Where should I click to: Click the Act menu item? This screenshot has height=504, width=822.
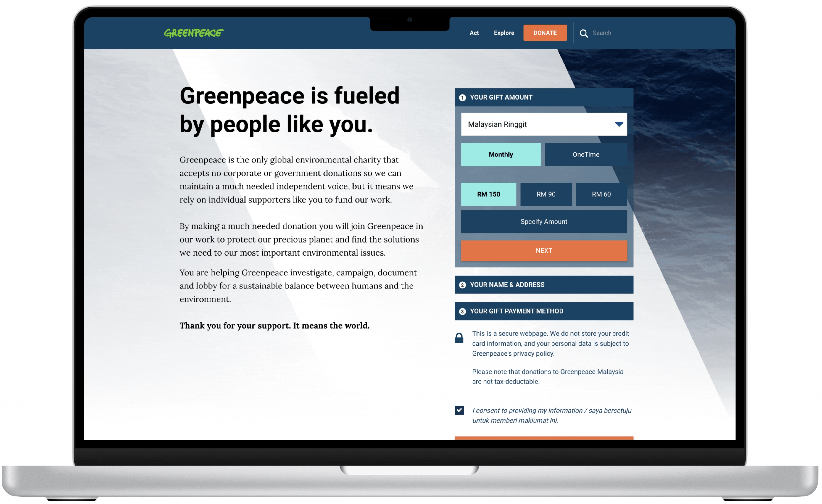tap(474, 33)
